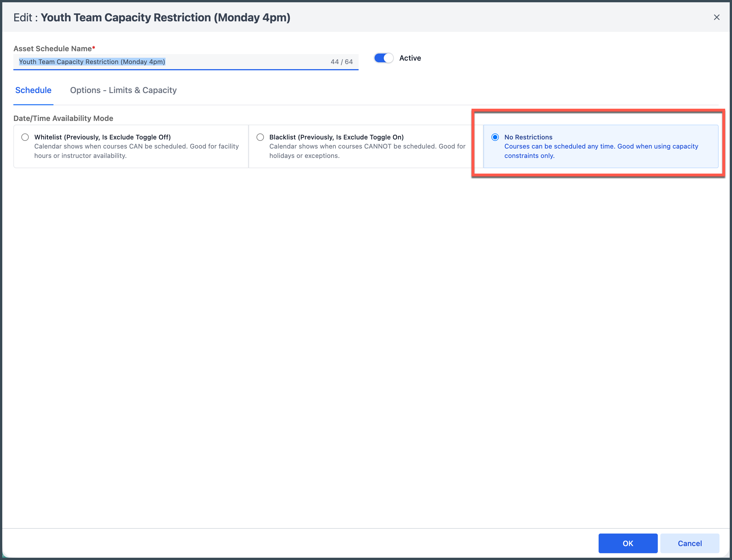Click the 44 / 64 character counter
Viewport: 732px width, 560px height.
(x=342, y=62)
